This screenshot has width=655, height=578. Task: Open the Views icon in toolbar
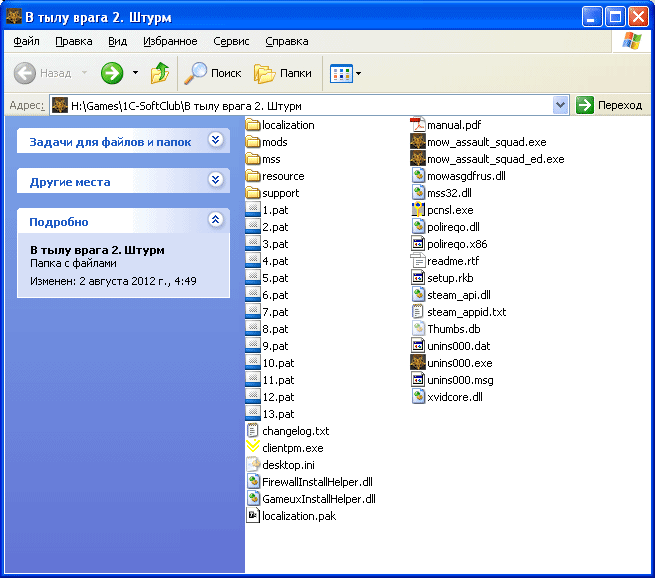(x=341, y=74)
